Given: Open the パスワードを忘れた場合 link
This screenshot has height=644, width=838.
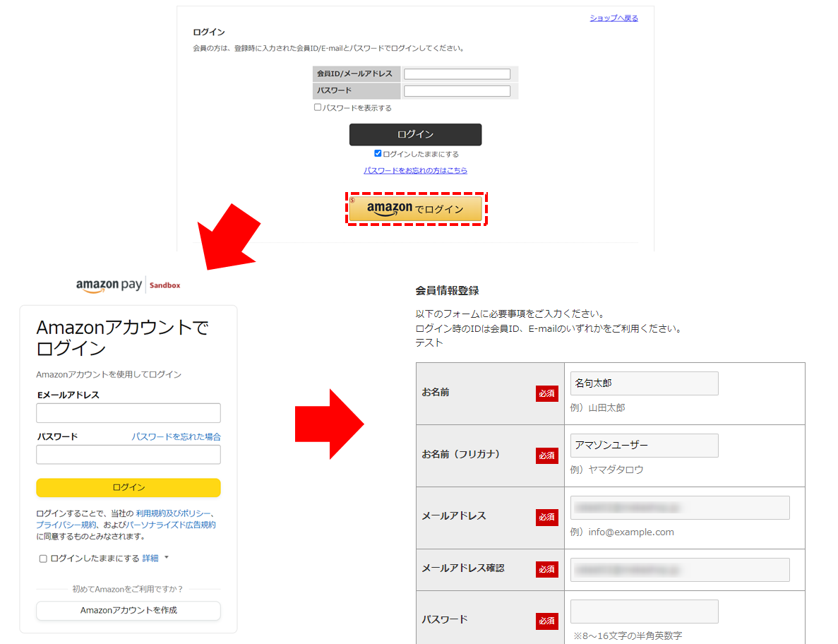Looking at the screenshot, I should 176,436.
